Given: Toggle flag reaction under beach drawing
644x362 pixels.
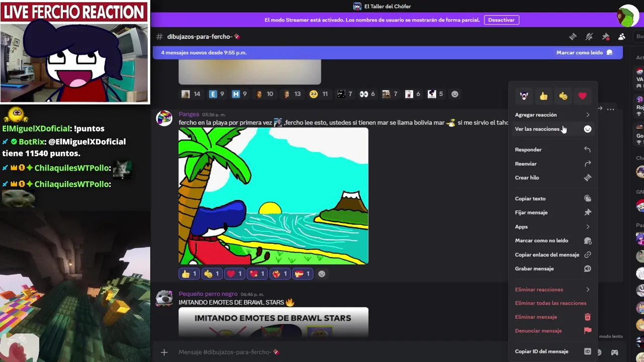Looking at the screenshot, I should pyautogui.click(x=302, y=274).
